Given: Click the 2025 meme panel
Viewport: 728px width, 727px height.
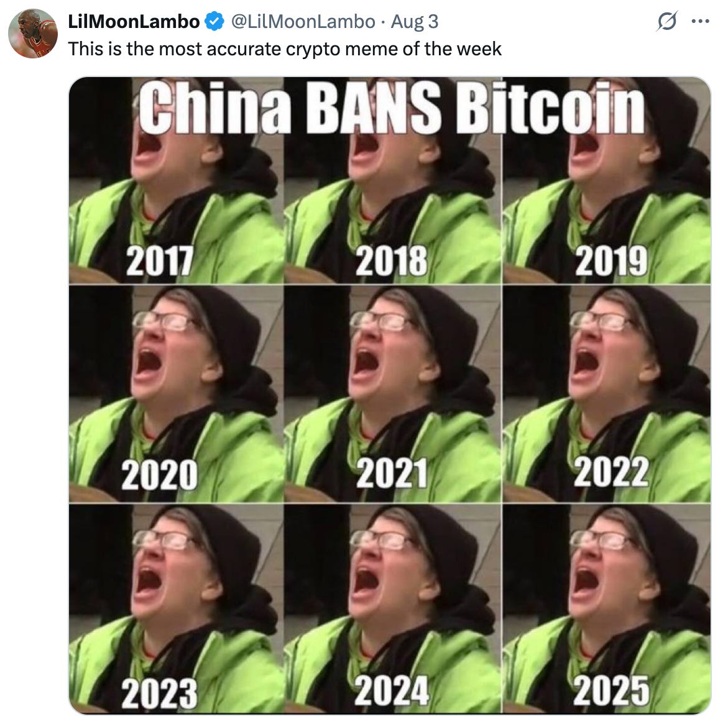Looking at the screenshot, I should [x=606, y=609].
